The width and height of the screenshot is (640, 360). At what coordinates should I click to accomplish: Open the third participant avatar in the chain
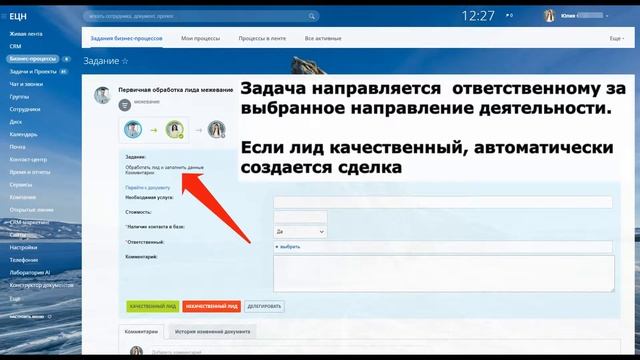[x=216, y=130]
